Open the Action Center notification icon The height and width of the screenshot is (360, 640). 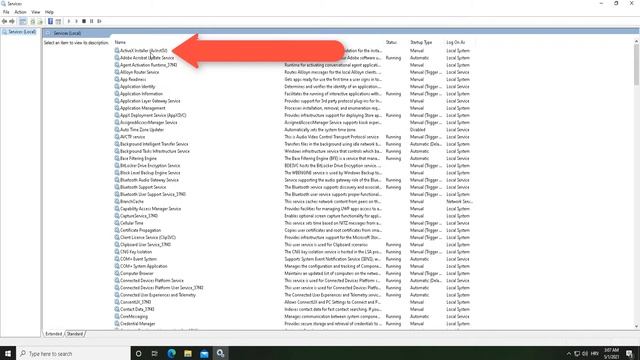pos(629,353)
